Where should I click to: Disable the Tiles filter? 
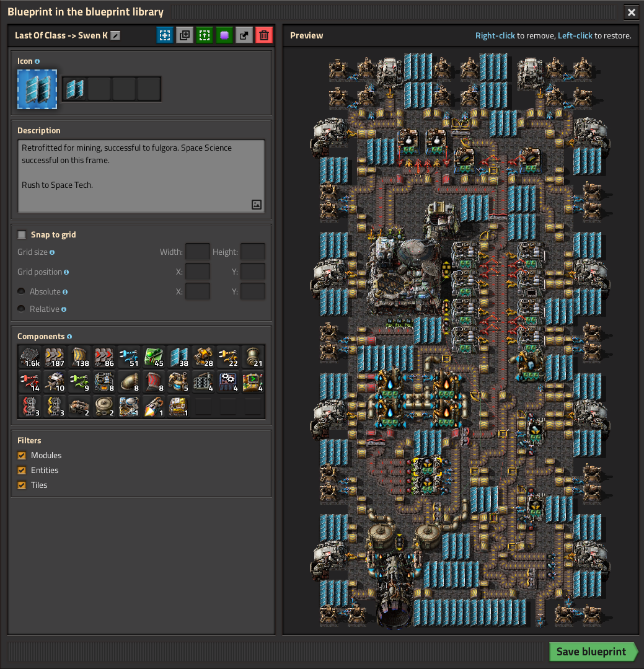[x=23, y=485]
